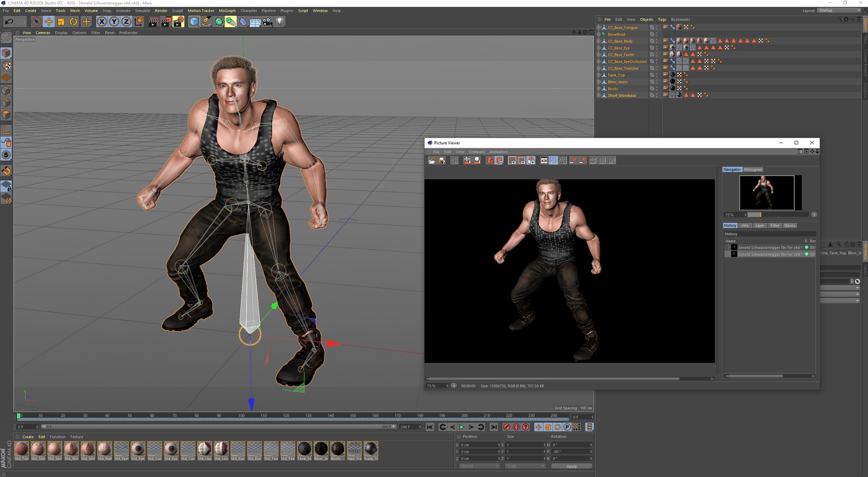Open the Scale mode dropdown
The height and width of the screenshot is (477, 868).
pyautogui.click(x=525, y=466)
